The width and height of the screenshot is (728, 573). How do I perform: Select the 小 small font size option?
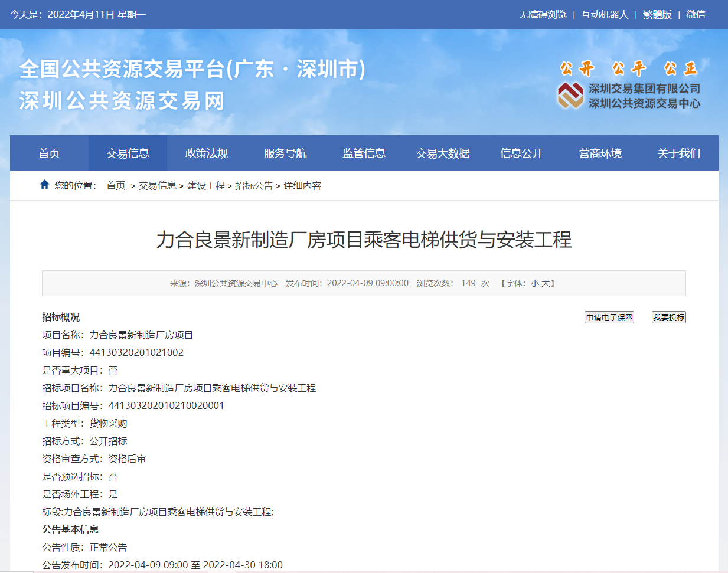(x=535, y=283)
